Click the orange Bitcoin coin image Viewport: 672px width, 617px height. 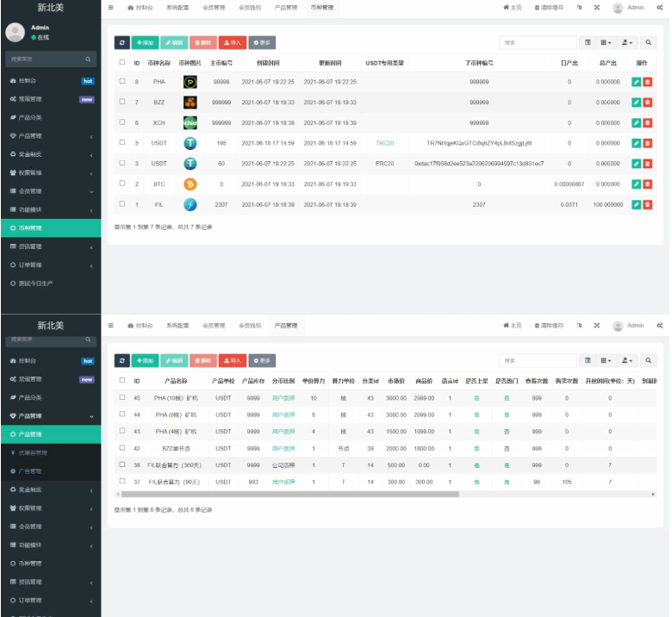point(190,184)
